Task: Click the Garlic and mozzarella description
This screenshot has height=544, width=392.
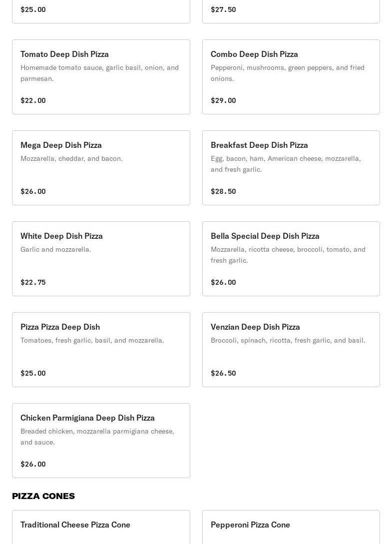Action: point(56,249)
